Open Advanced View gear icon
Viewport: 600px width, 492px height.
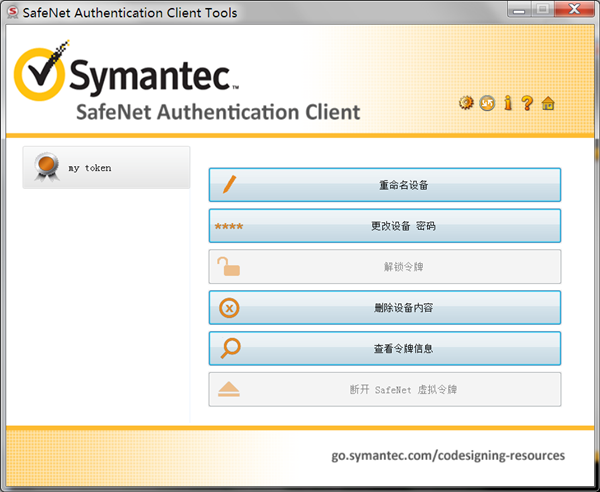tap(466, 103)
